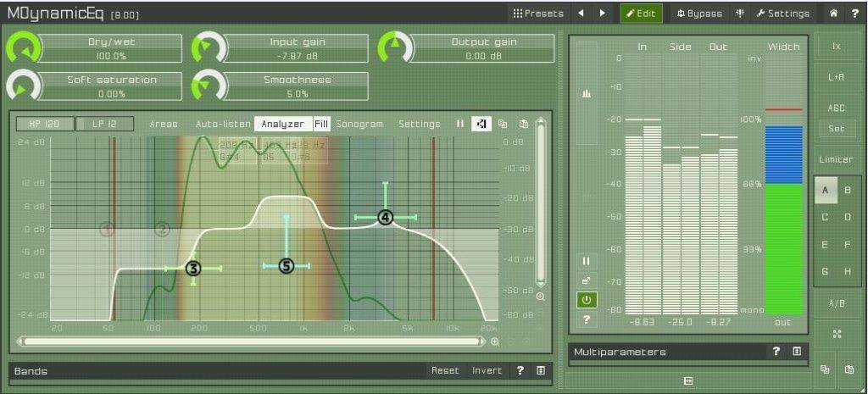This screenshot has width=868, height=394.
Task: Toggle the LP 12 filter button
Action: [x=104, y=124]
